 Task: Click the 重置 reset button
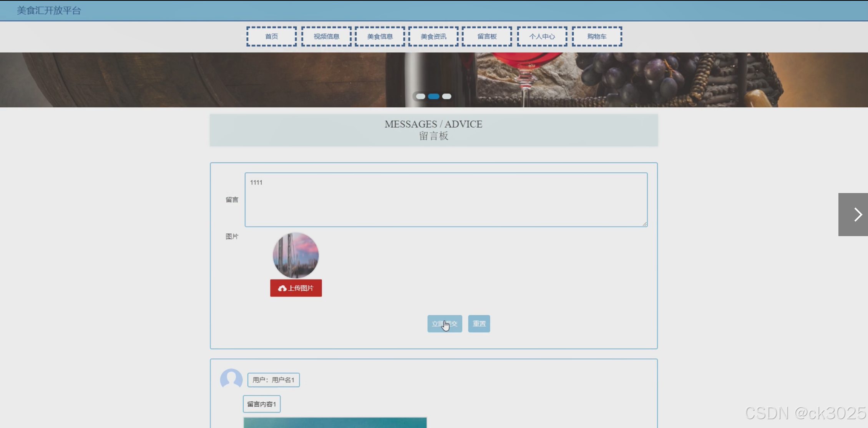pyautogui.click(x=479, y=324)
